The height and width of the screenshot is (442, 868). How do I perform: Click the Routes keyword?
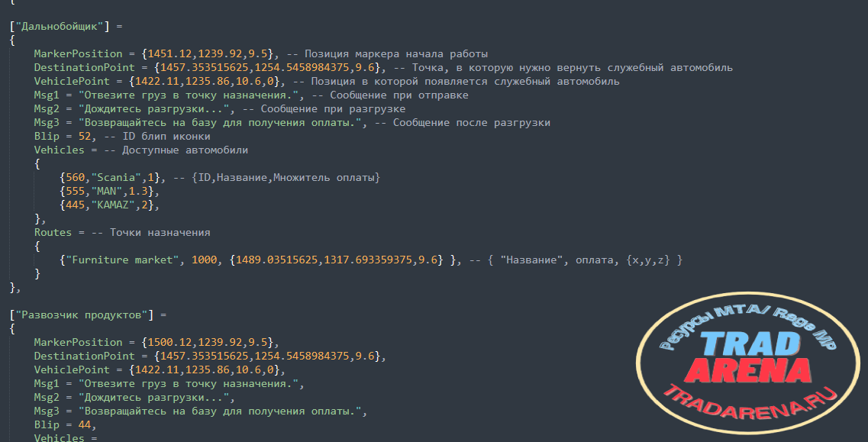coord(53,232)
